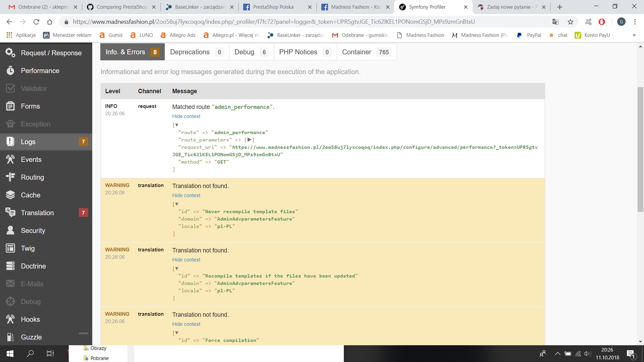Hide context under first translation warning
The image size is (644, 362).
pos(186,195)
